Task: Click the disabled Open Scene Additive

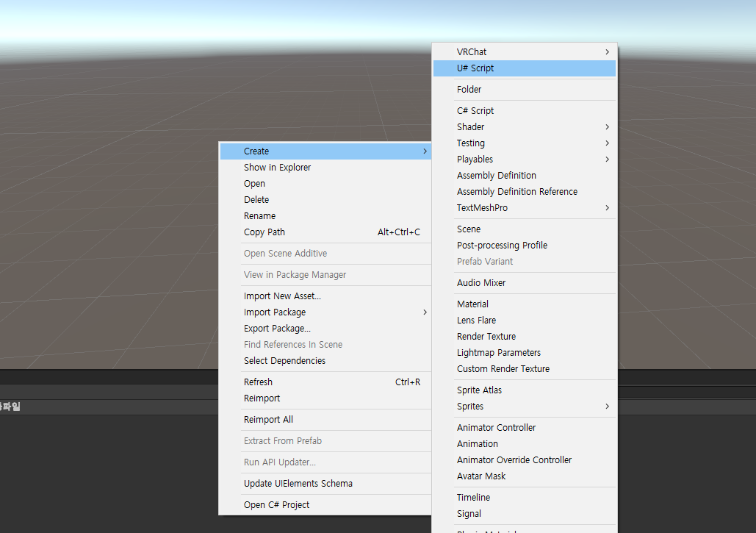Action: [x=325, y=253]
